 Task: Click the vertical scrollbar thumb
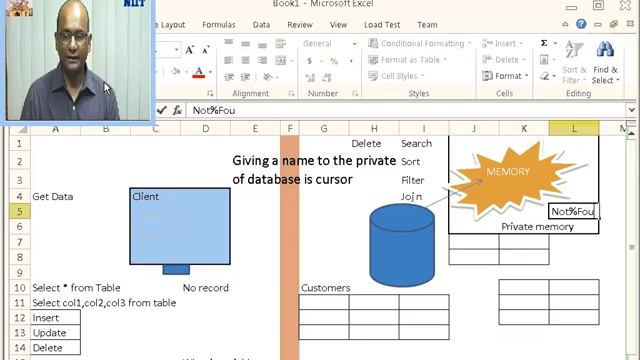[632, 247]
